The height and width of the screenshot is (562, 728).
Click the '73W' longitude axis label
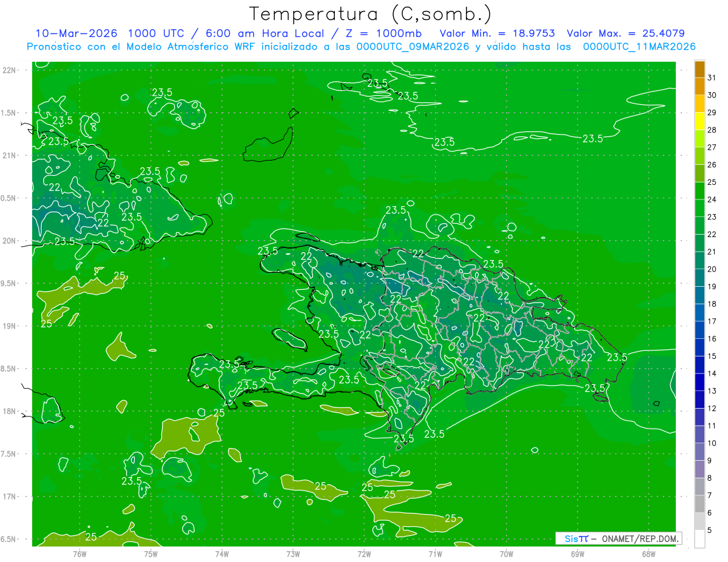coord(293,554)
